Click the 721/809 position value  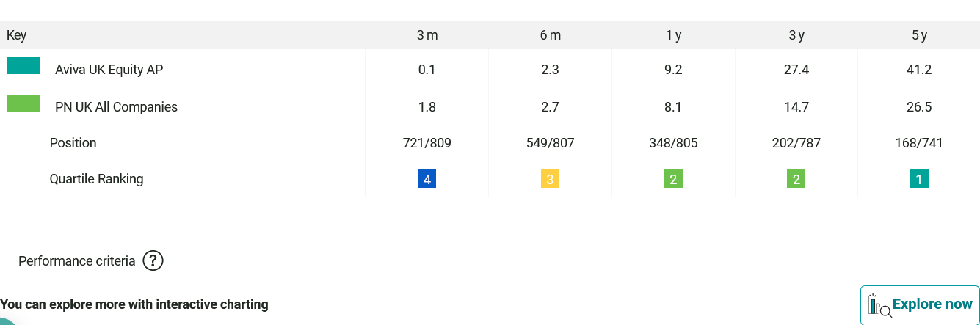pyautogui.click(x=427, y=143)
